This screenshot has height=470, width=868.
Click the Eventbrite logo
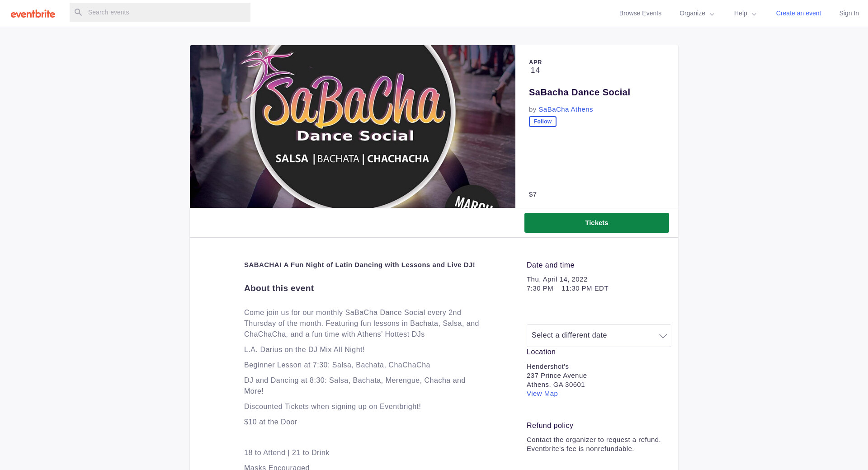[x=33, y=14]
